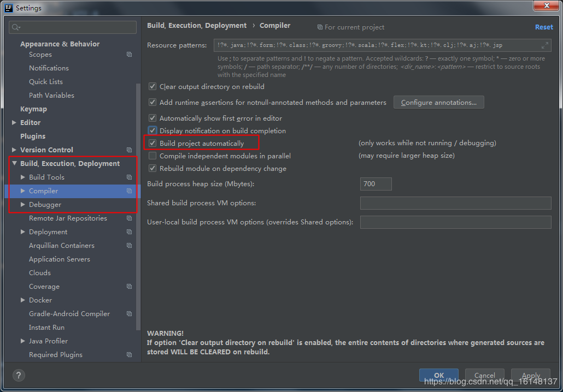The height and width of the screenshot is (392, 563).
Task: Uncheck Clear output directory on rebuild
Action: tap(153, 86)
